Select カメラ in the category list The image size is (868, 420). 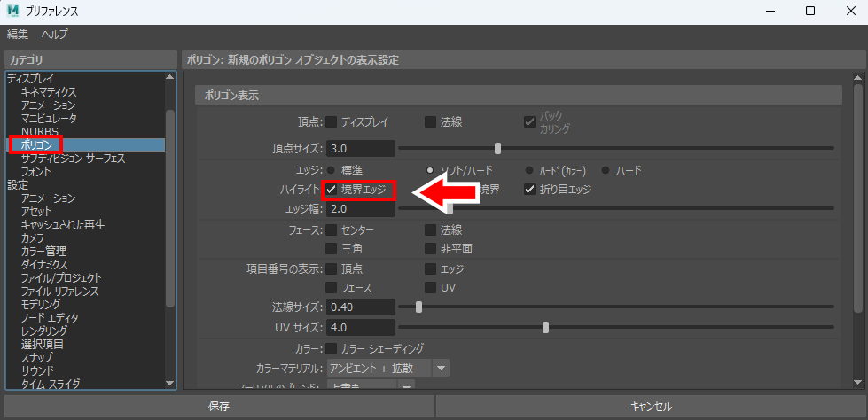tap(33, 238)
